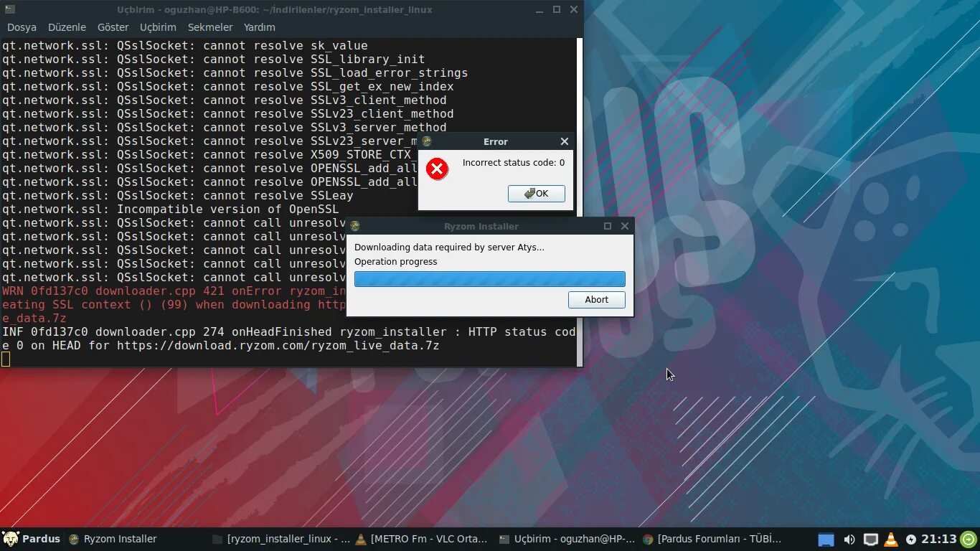Open the volume control tray icon
The width and height of the screenshot is (980, 551).
[x=849, y=540]
